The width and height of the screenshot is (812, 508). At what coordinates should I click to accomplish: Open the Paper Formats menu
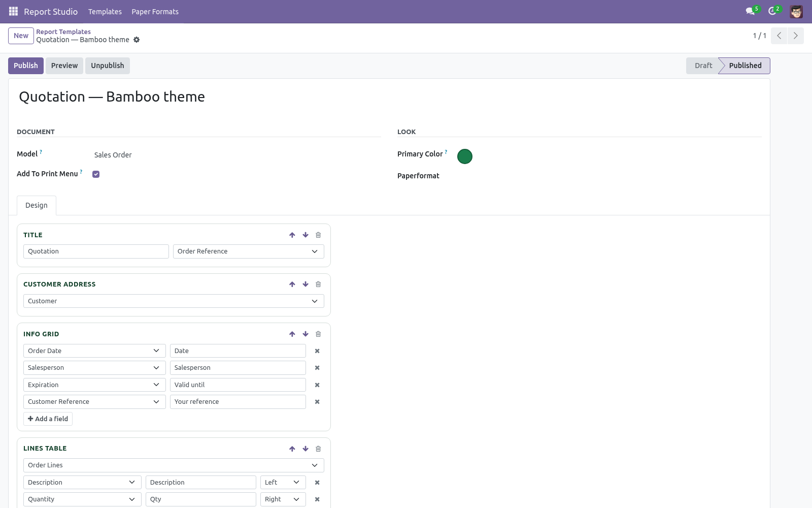pos(155,12)
